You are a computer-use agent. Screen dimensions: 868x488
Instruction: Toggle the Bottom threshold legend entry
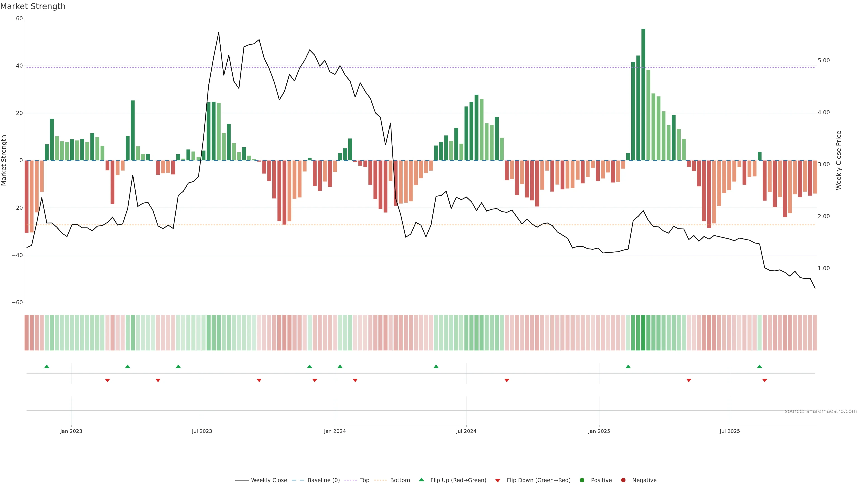[x=400, y=480]
